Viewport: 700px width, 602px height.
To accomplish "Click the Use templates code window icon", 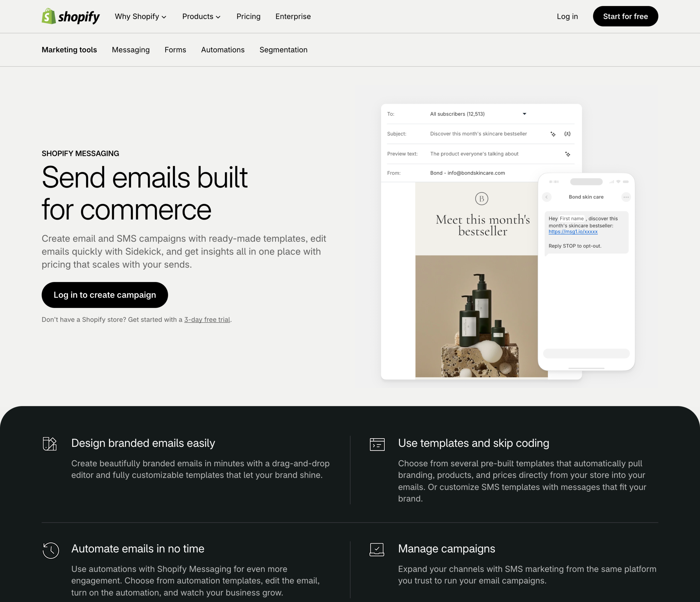I will [377, 444].
